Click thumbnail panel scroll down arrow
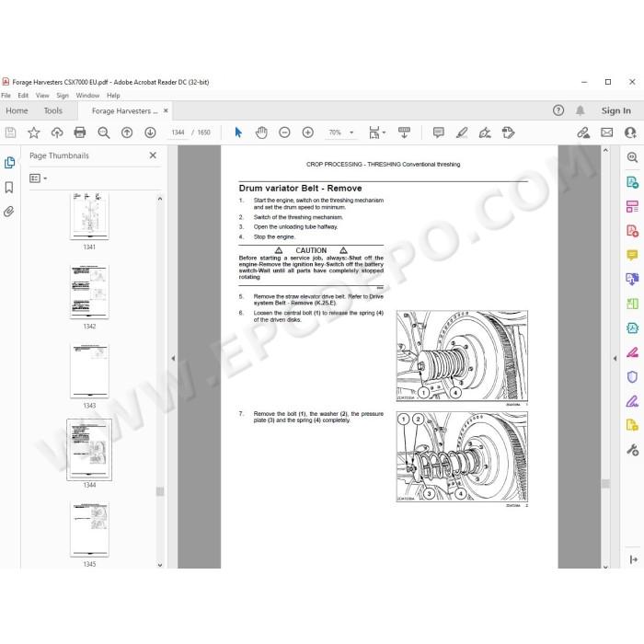 pos(160,565)
